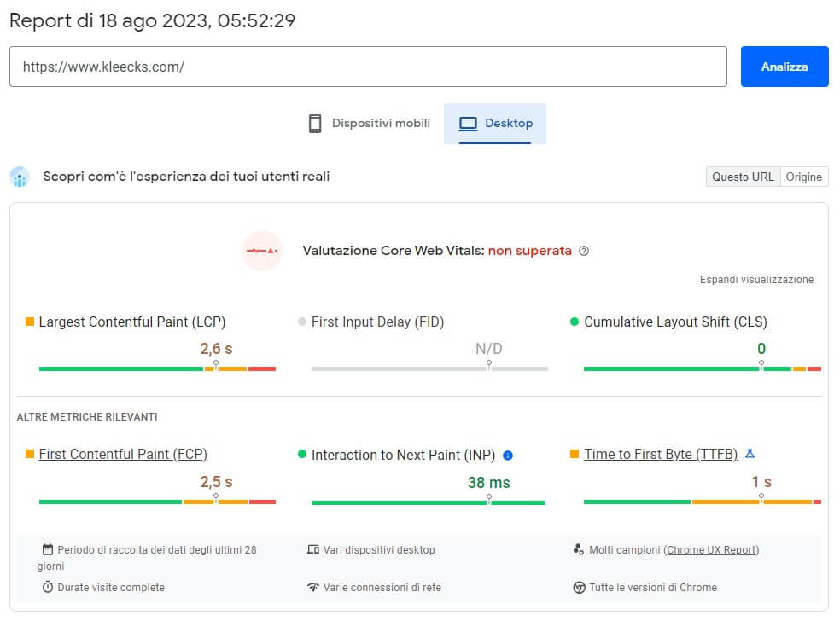The width and height of the screenshot is (840, 621).
Task: Click the CLS value 0
Action: [761, 349]
